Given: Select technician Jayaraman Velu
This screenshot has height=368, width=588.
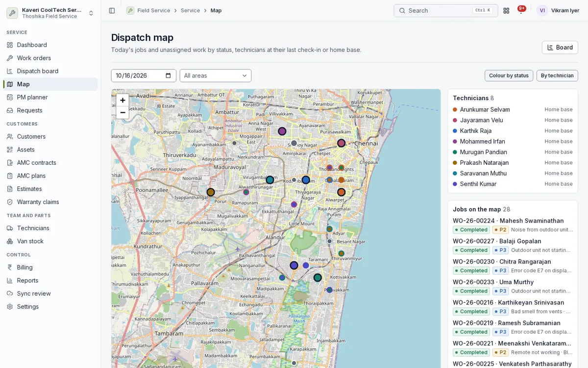Looking at the screenshot, I should (513, 120).
